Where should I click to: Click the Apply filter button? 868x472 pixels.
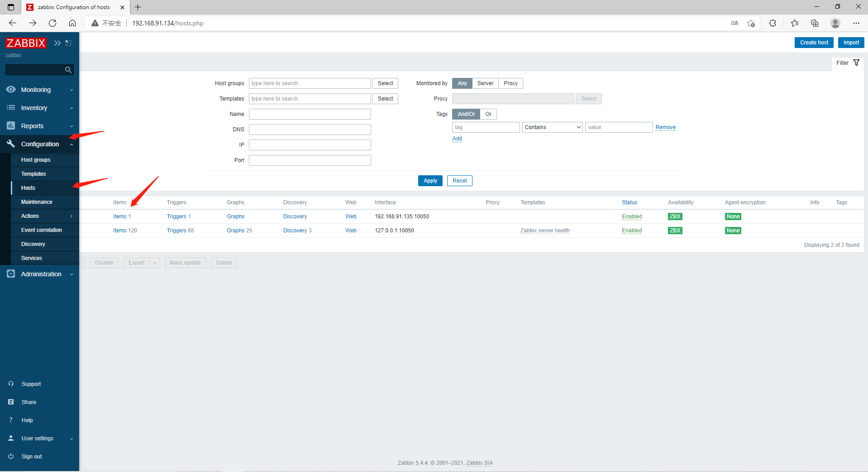pyautogui.click(x=430, y=181)
